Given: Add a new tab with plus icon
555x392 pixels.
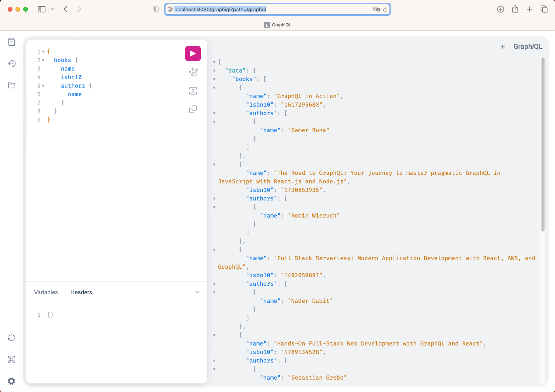Looking at the screenshot, I should tap(502, 47).
